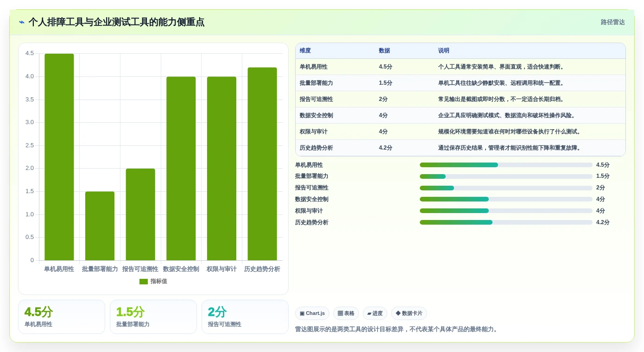Click the explanation starting 个人工具通常安装简单

(501, 67)
